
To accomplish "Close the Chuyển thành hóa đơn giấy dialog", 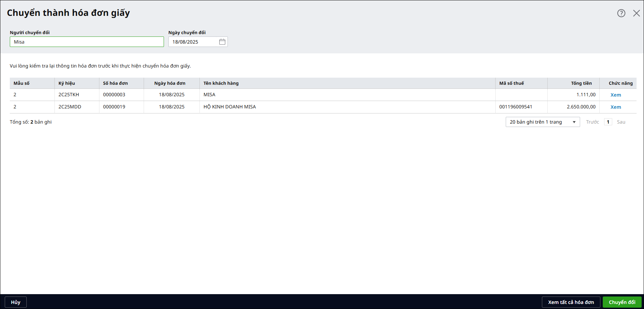I will tap(637, 13).
